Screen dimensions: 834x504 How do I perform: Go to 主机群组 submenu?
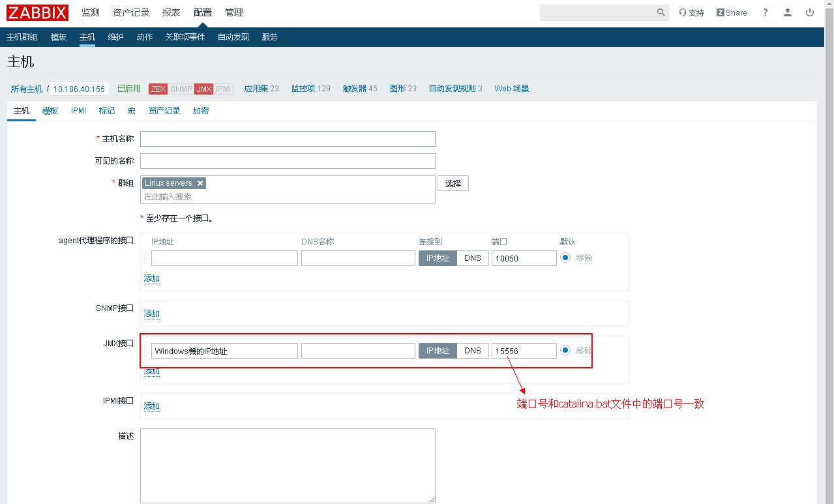pos(22,37)
